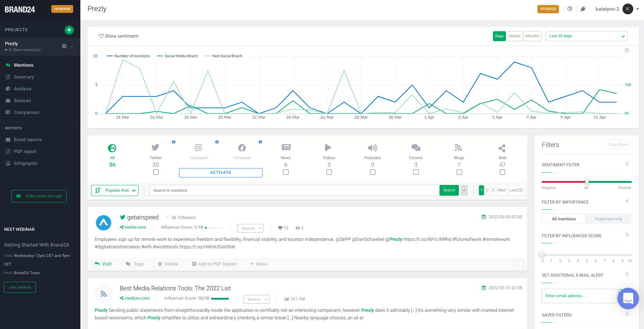644x329 pixels.
Task: Select the Web source share icon
Action: [502, 148]
